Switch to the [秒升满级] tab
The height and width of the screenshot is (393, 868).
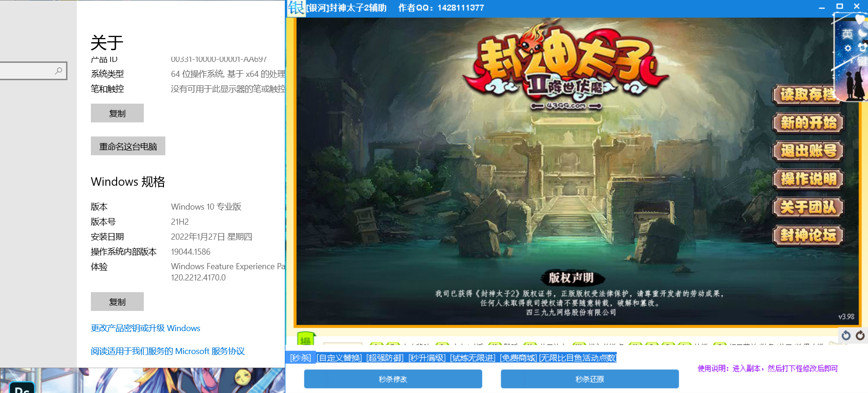click(x=427, y=358)
